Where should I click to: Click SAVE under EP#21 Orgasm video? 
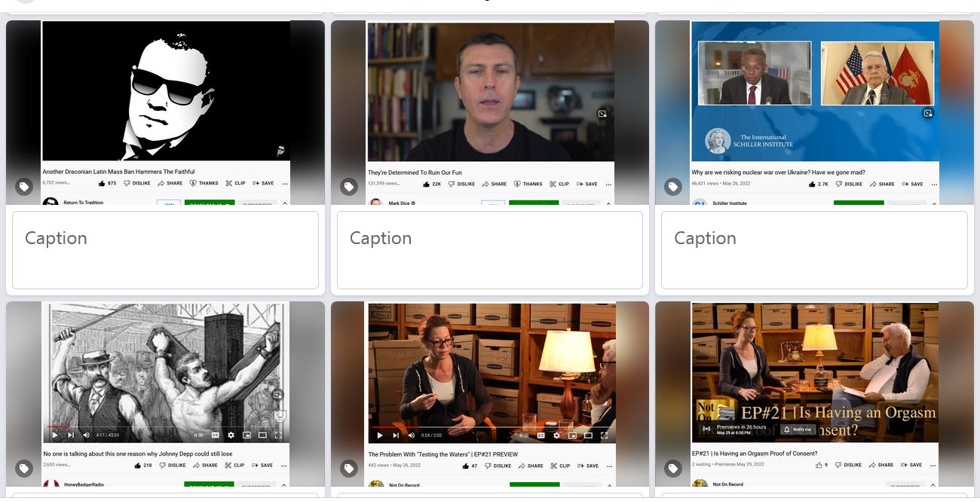911,465
